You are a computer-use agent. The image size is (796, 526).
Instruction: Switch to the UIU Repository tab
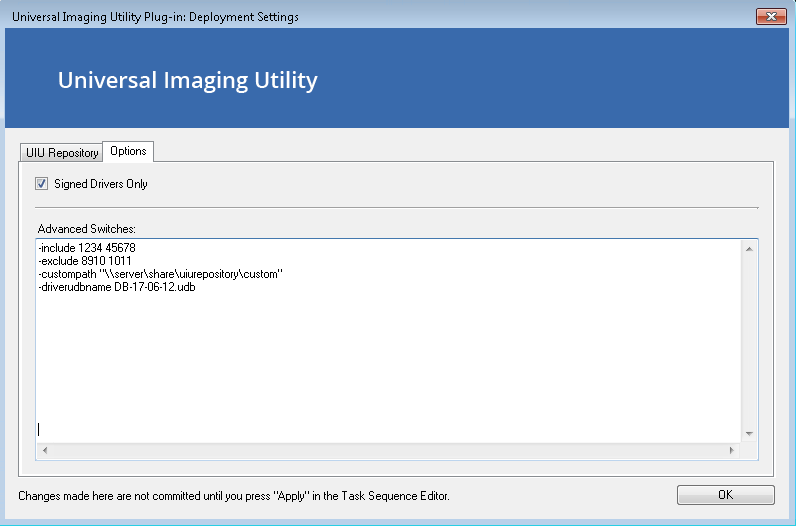(61, 153)
